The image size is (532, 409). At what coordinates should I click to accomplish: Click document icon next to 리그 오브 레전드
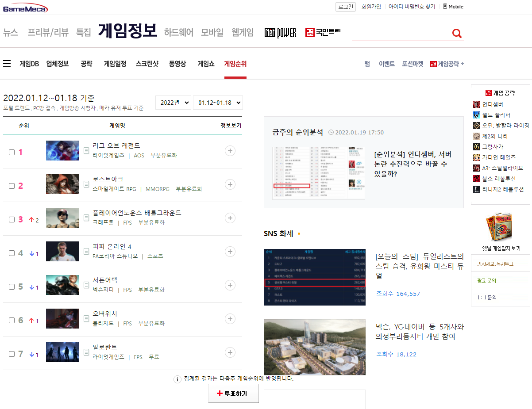(87, 151)
